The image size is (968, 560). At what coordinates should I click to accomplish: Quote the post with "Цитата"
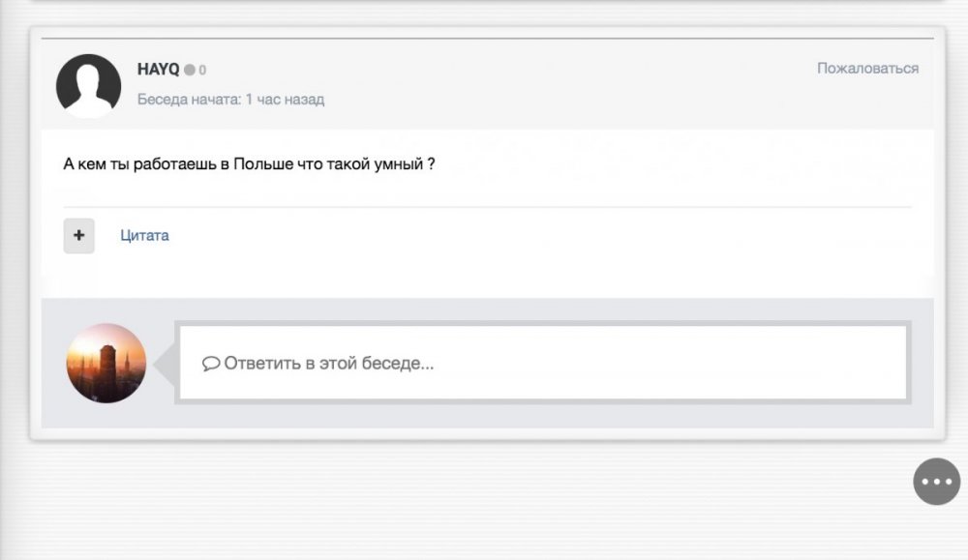pos(144,235)
